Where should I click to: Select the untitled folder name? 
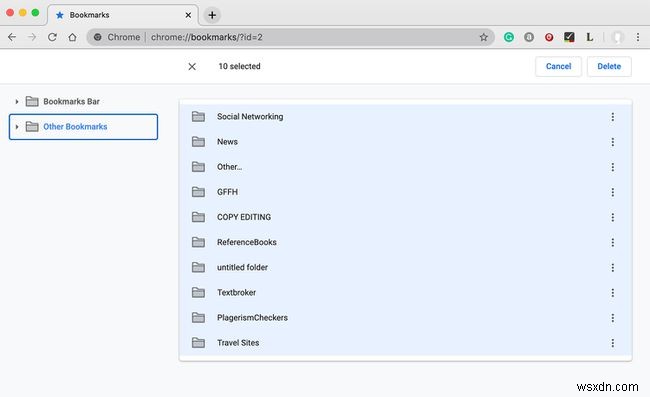point(242,268)
